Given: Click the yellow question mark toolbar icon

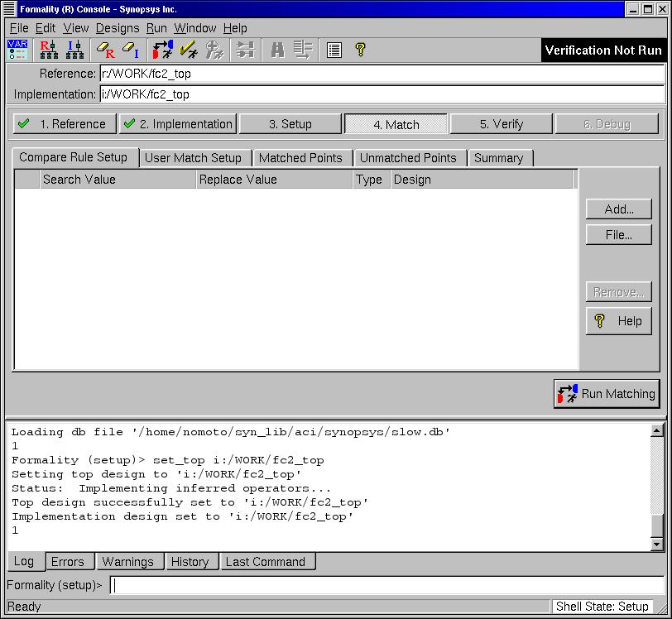Looking at the screenshot, I should coord(360,50).
